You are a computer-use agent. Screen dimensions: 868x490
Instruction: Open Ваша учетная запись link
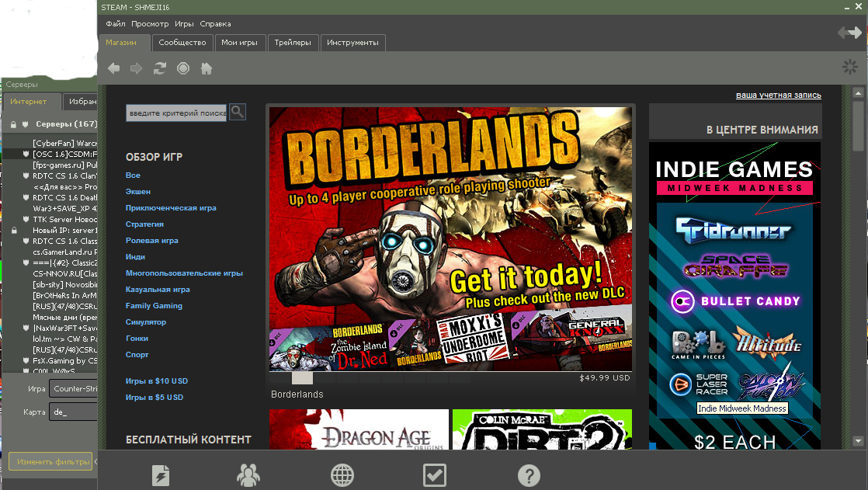[x=778, y=96]
